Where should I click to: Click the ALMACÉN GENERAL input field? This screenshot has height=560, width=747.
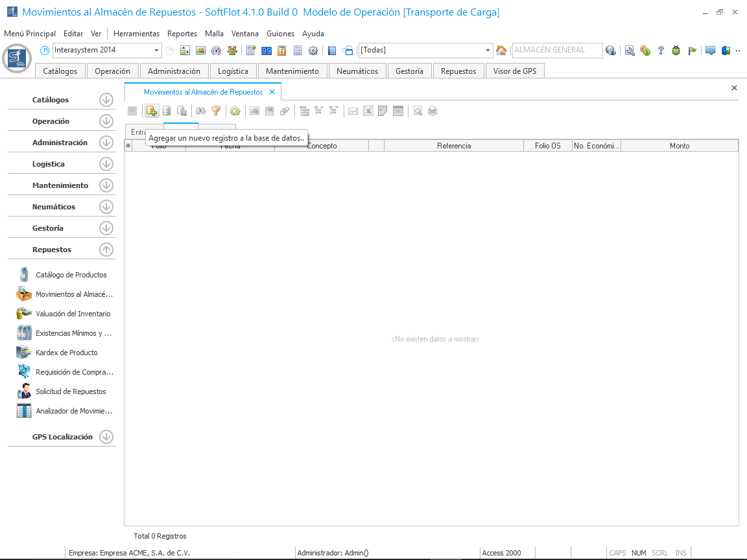click(556, 50)
